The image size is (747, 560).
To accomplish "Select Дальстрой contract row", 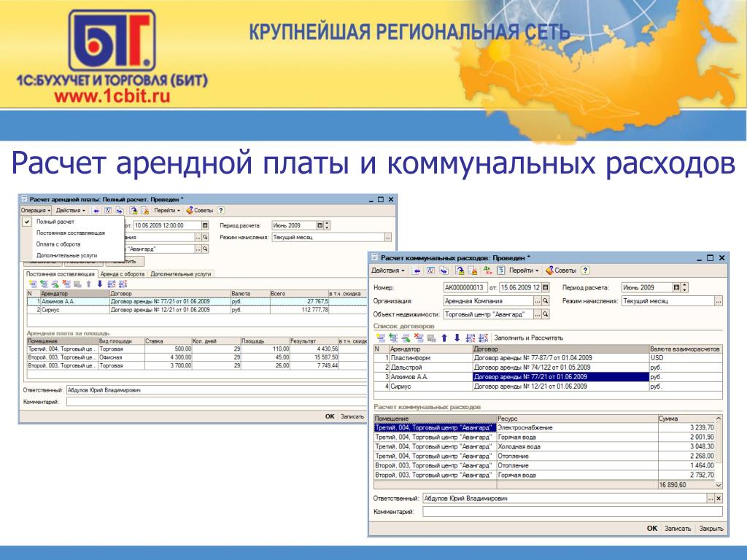I will 548,367.
